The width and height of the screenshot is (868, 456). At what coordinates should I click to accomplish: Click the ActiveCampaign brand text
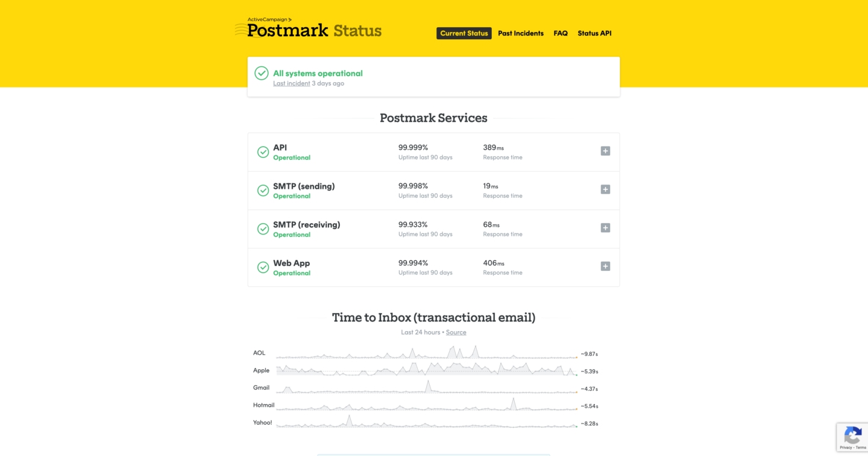click(x=269, y=19)
